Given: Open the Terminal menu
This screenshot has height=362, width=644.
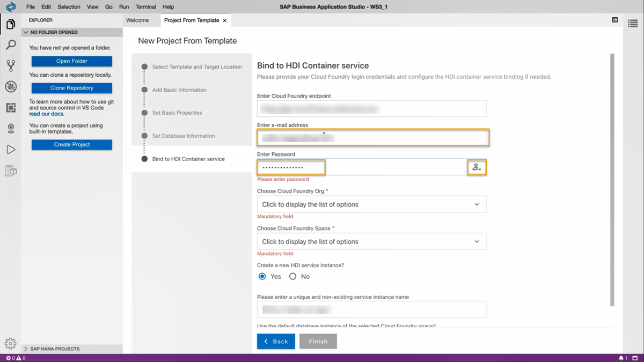Looking at the screenshot, I should [x=146, y=7].
